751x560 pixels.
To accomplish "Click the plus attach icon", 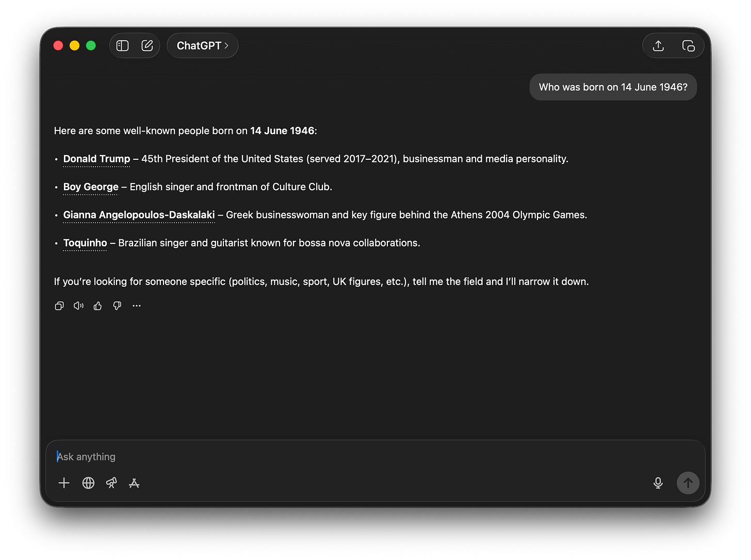I will coord(64,483).
